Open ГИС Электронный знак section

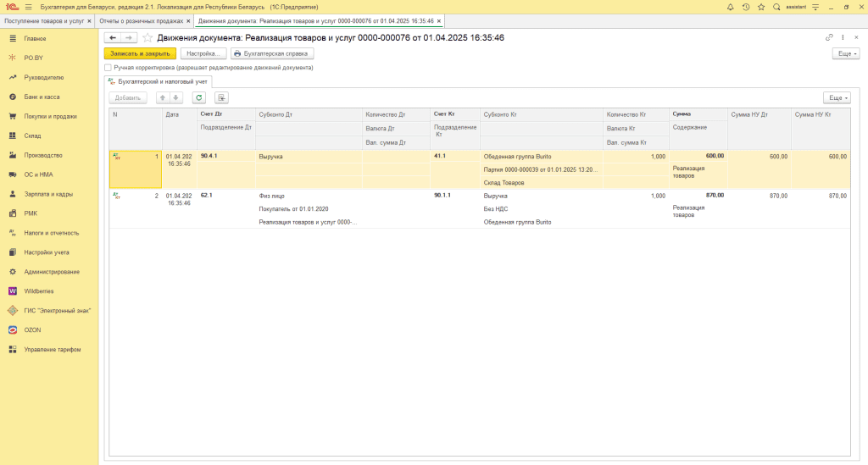point(57,311)
